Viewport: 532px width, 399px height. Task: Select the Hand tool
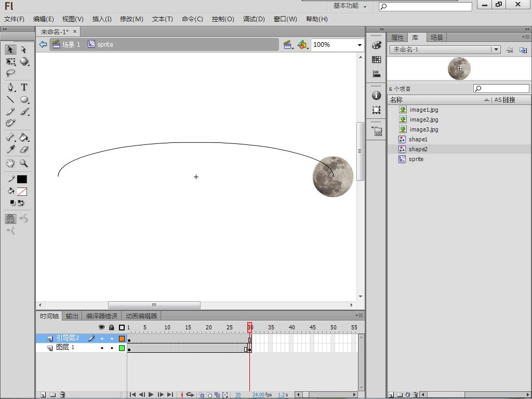10,163
